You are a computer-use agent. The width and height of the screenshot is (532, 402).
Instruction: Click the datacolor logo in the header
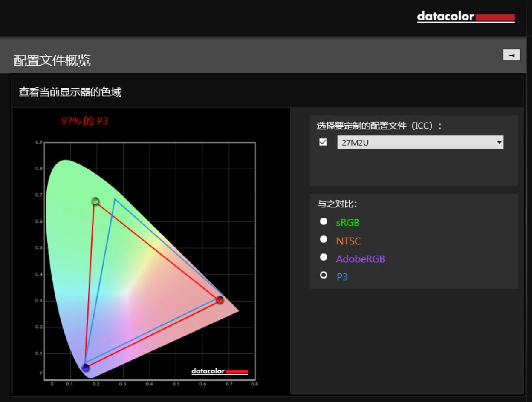point(466,17)
